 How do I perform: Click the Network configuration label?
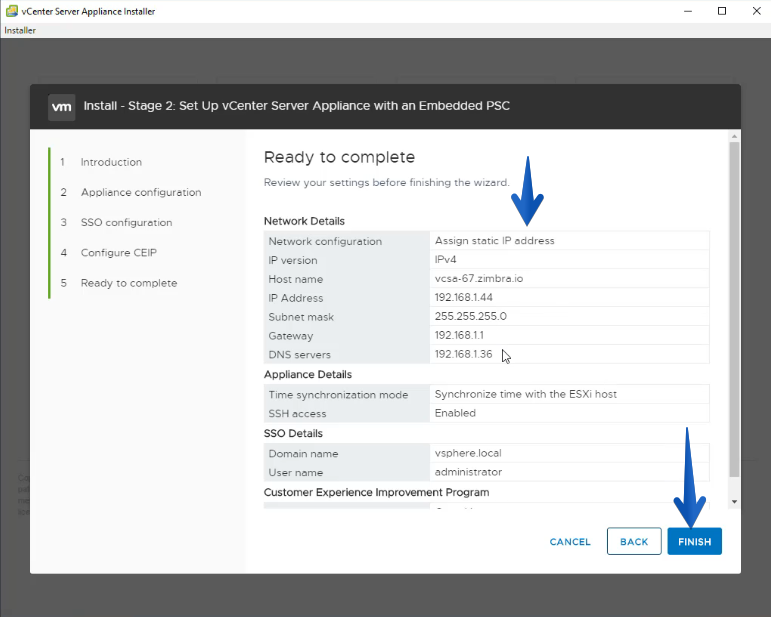(325, 241)
